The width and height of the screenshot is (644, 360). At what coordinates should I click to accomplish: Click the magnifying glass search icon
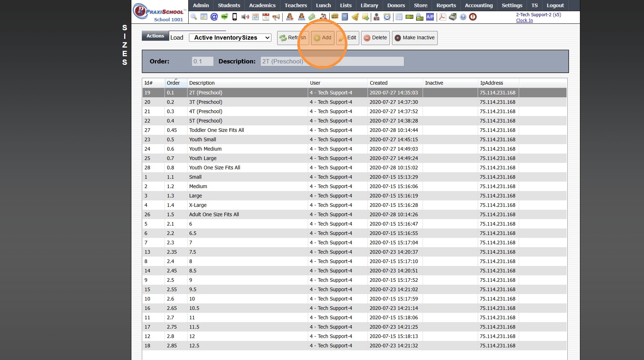tap(194, 17)
